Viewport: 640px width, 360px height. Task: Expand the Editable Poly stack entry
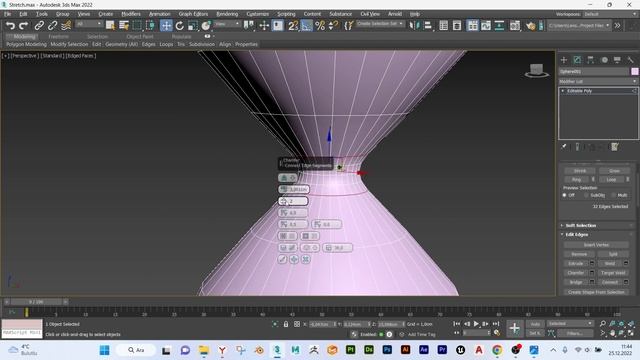pyautogui.click(x=563, y=91)
